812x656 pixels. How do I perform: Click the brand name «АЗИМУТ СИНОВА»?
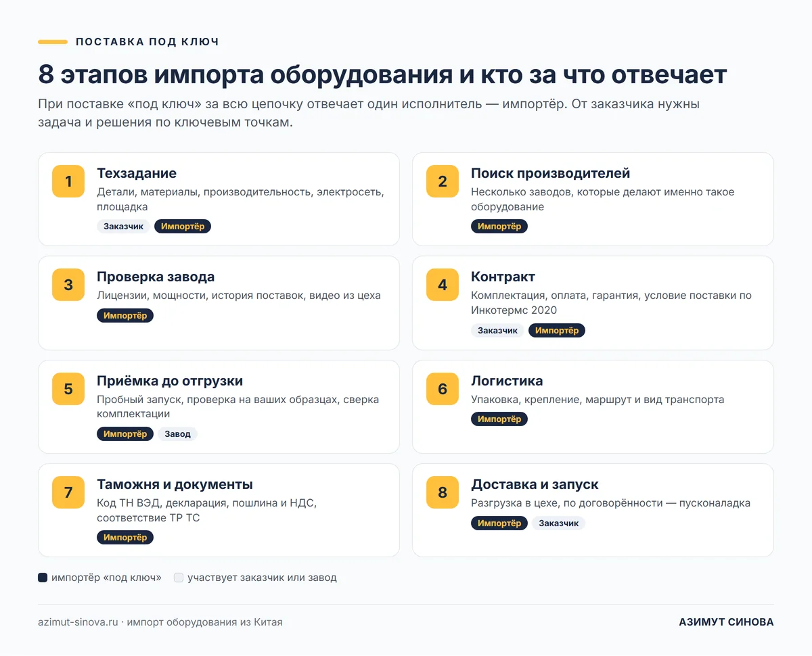coord(726,622)
